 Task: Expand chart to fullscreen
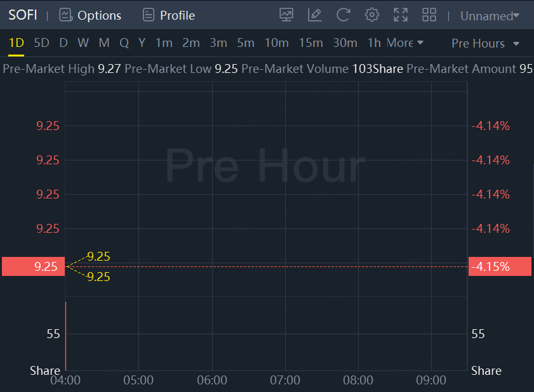click(401, 15)
